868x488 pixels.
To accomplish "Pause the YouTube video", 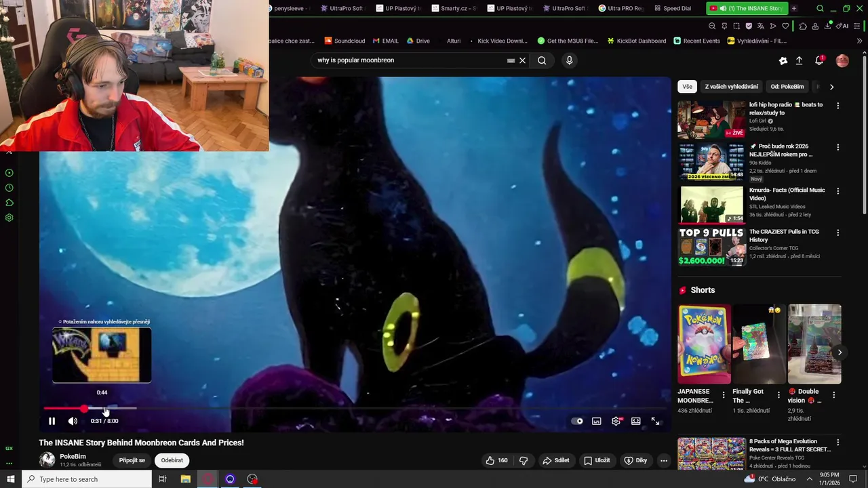I will pyautogui.click(x=52, y=421).
